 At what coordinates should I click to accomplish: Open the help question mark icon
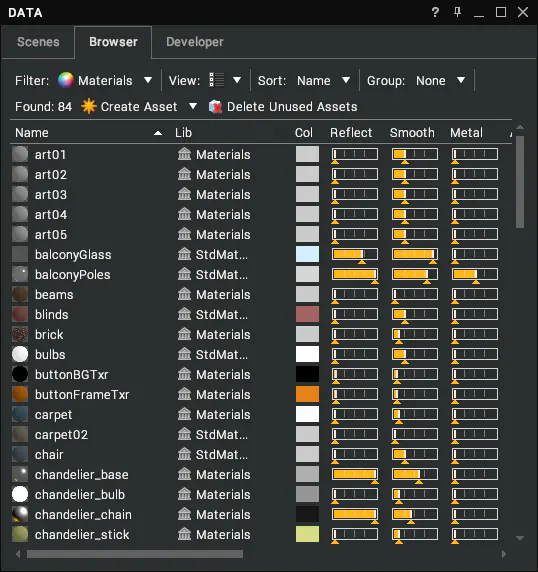(x=435, y=12)
